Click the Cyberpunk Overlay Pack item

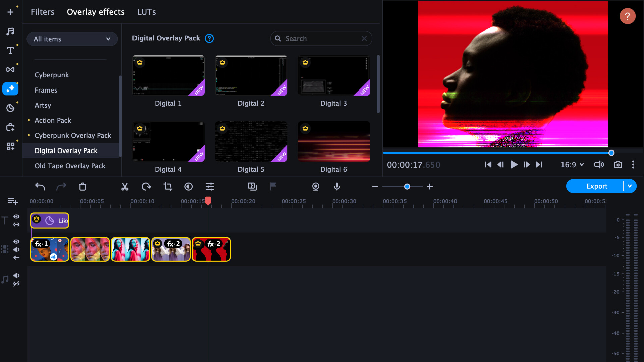[x=73, y=135]
